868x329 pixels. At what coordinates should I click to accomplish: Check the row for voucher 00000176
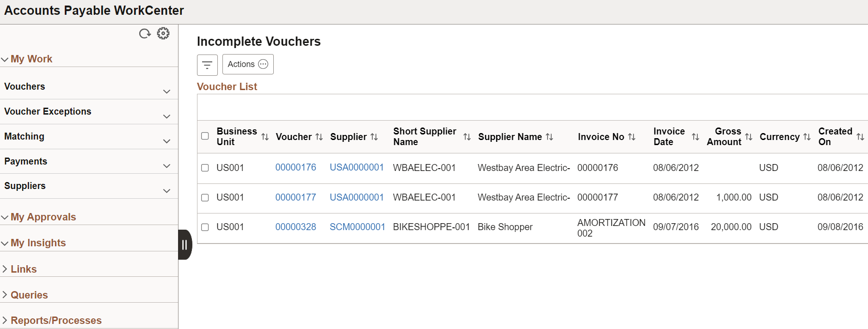[x=205, y=168]
